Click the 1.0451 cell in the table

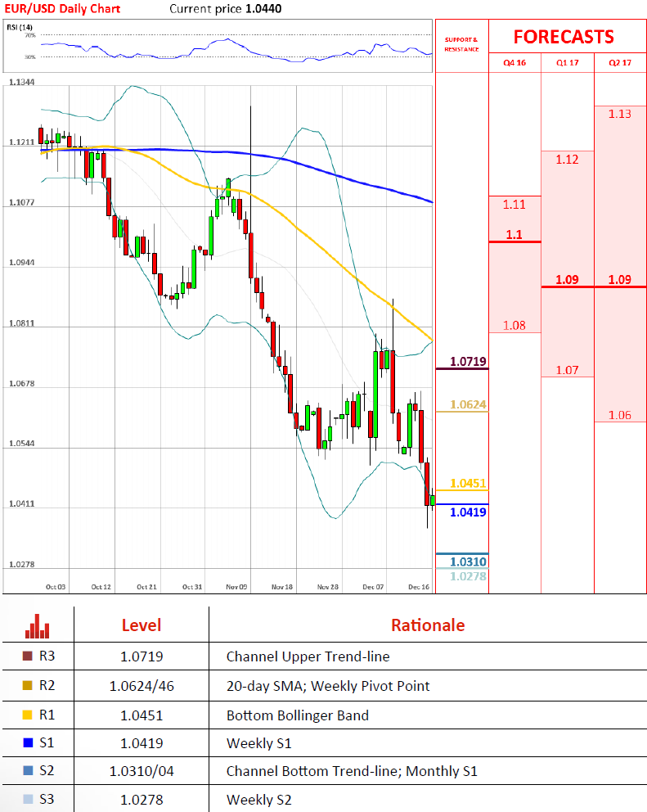click(142, 715)
